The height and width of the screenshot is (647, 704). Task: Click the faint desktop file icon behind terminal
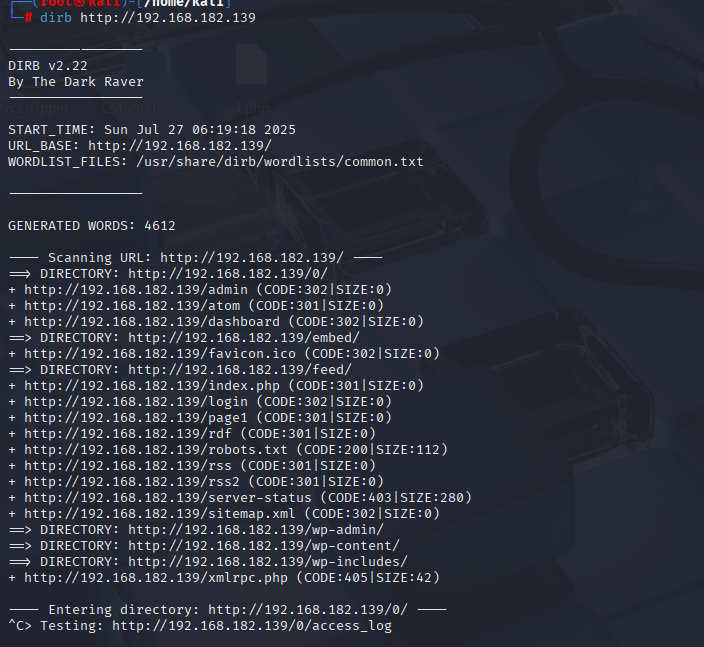tap(251, 64)
